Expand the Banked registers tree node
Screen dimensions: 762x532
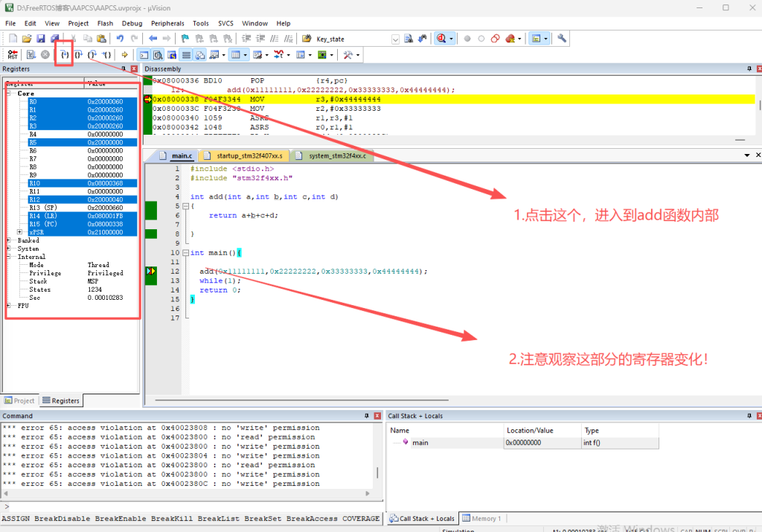coord(9,241)
